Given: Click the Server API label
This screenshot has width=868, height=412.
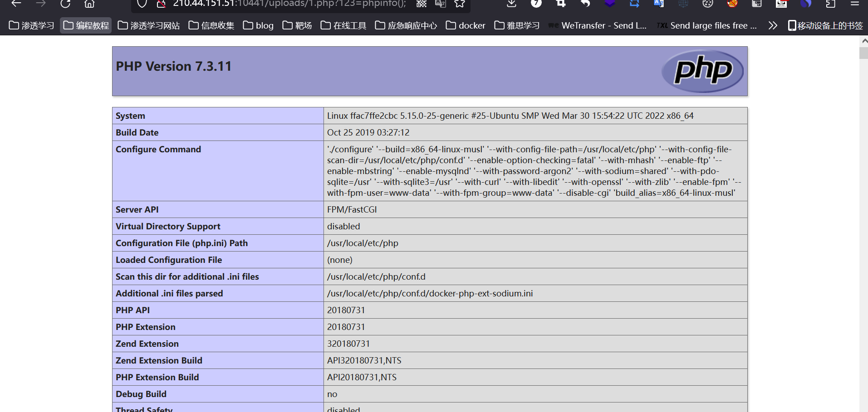Looking at the screenshot, I should click(137, 209).
